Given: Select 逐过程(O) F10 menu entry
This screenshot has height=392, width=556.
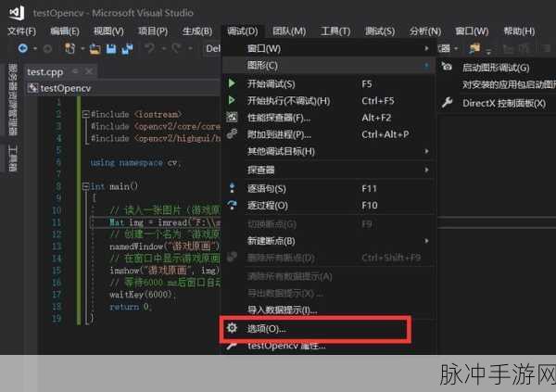Looking at the screenshot, I should pos(328,205).
